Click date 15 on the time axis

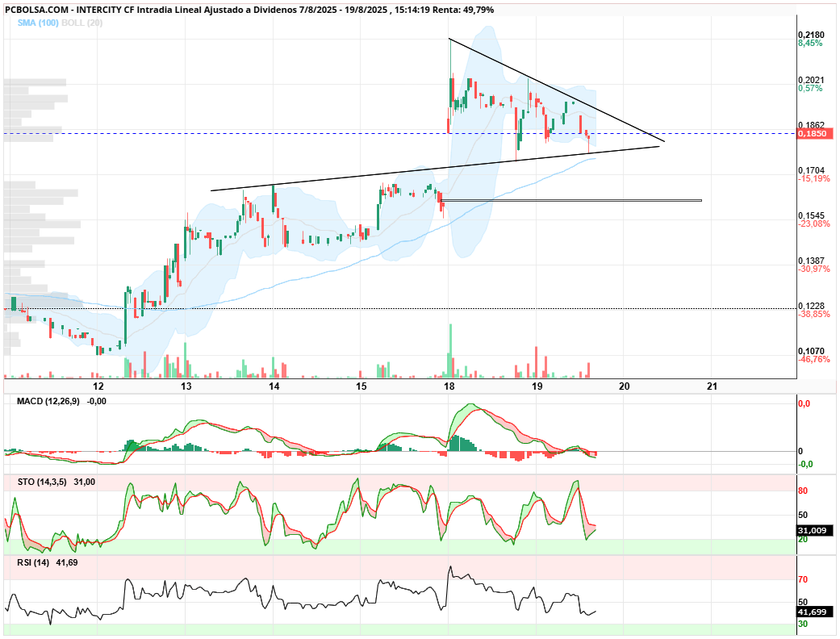pos(361,386)
